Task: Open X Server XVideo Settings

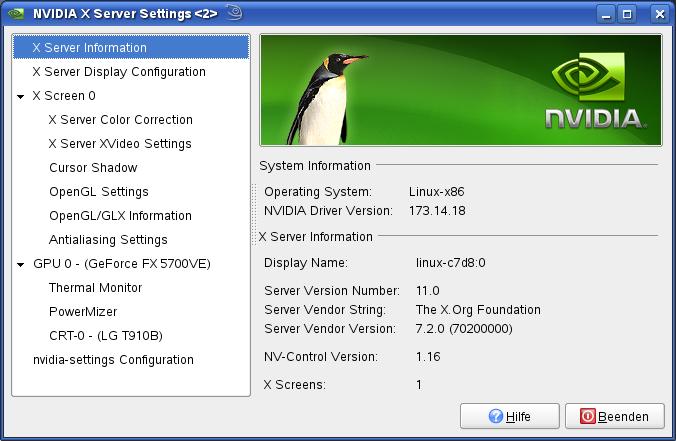Action: point(120,144)
